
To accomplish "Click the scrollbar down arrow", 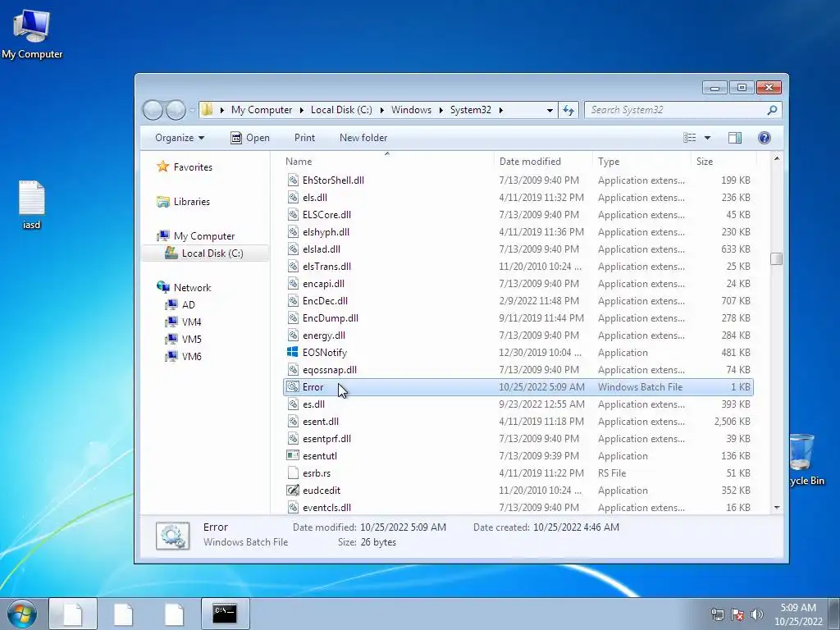I will (777, 507).
